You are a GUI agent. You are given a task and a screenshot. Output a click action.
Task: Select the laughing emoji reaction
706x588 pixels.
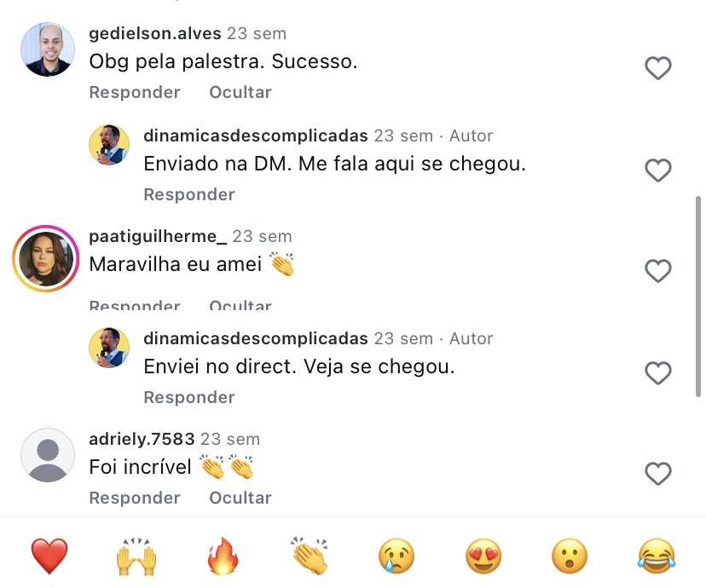pyautogui.click(x=657, y=558)
